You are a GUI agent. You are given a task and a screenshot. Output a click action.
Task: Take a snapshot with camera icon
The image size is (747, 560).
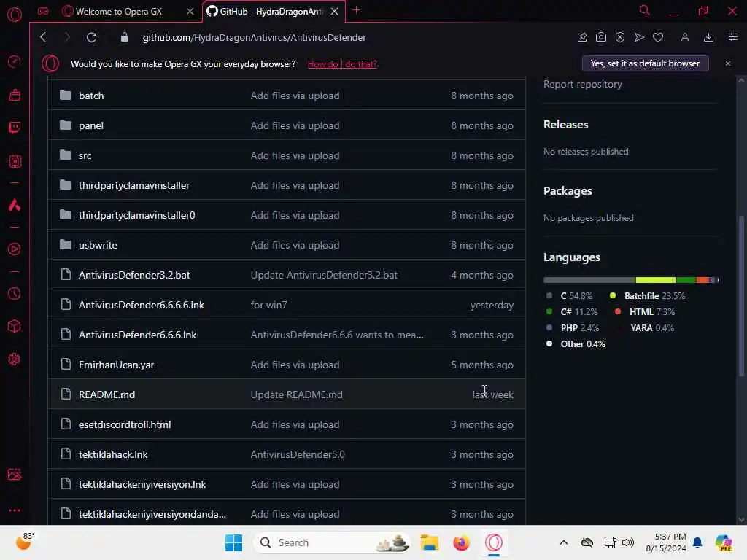(601, 37)
